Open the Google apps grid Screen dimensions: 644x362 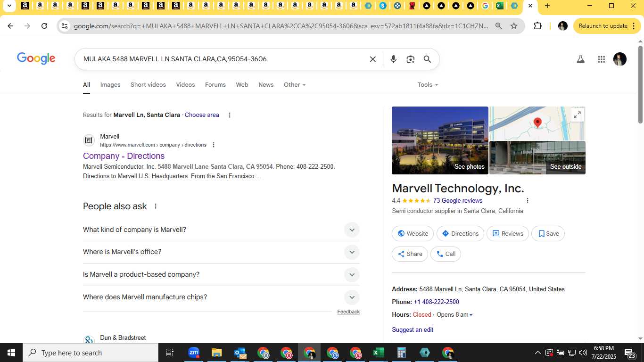[601, 59]
